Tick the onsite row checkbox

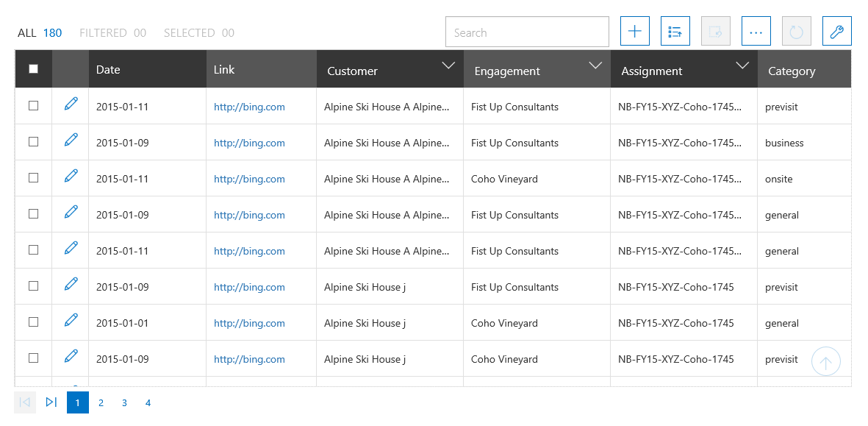tap(33, 177)
